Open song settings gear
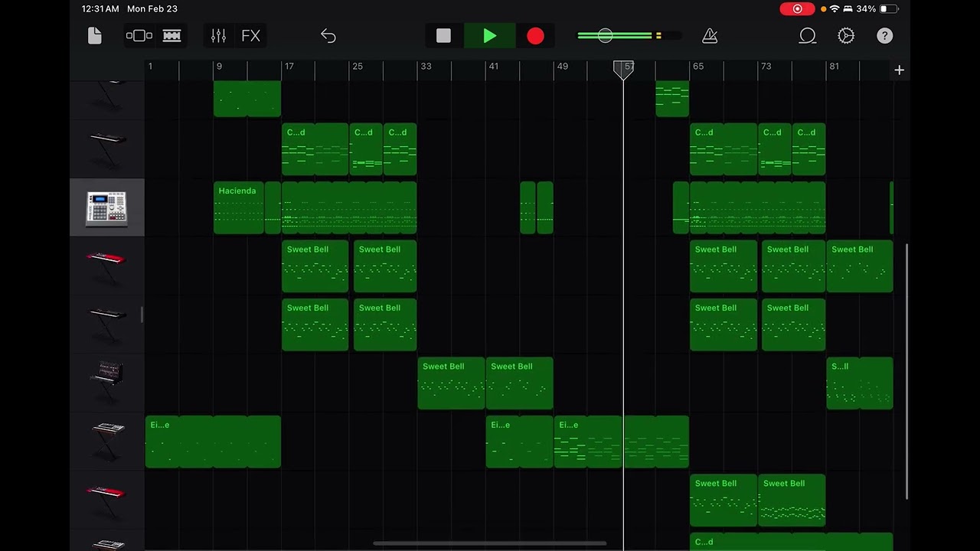This screenshot has width=980, height=551. [x=846, y=36]
